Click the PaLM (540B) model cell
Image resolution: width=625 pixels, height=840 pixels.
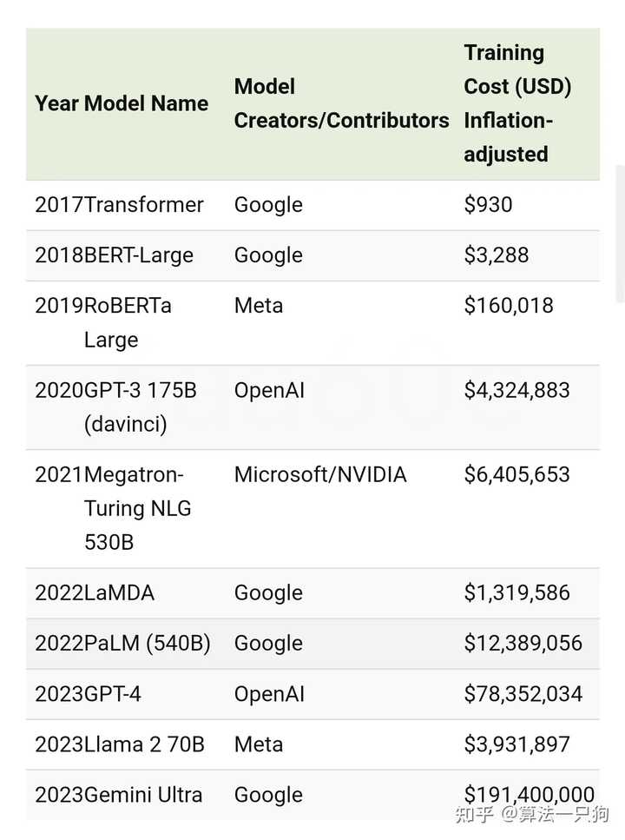point(147,644)
